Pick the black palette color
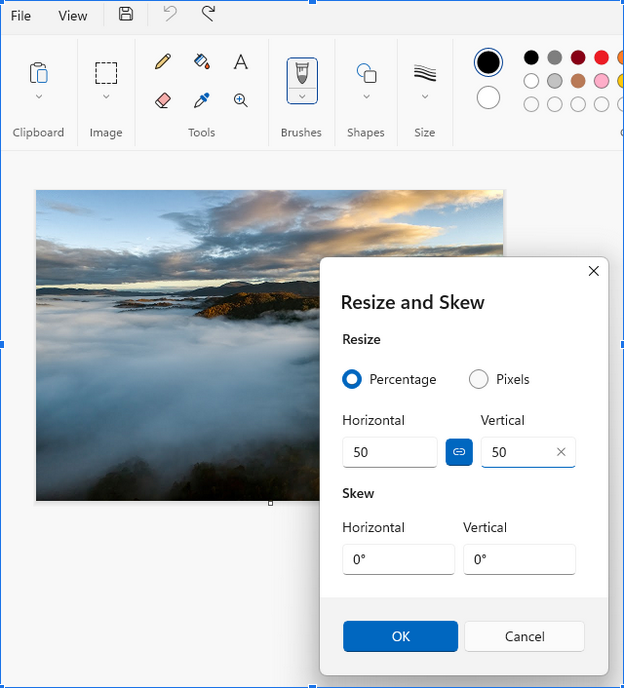Image resolution: width=624 pixels, height=688 pixels. click(531, 57)
